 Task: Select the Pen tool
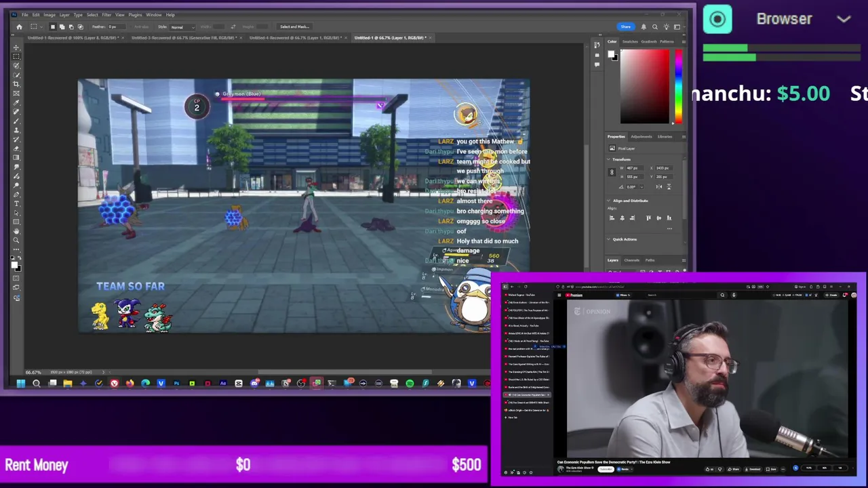tap(16, 194)
